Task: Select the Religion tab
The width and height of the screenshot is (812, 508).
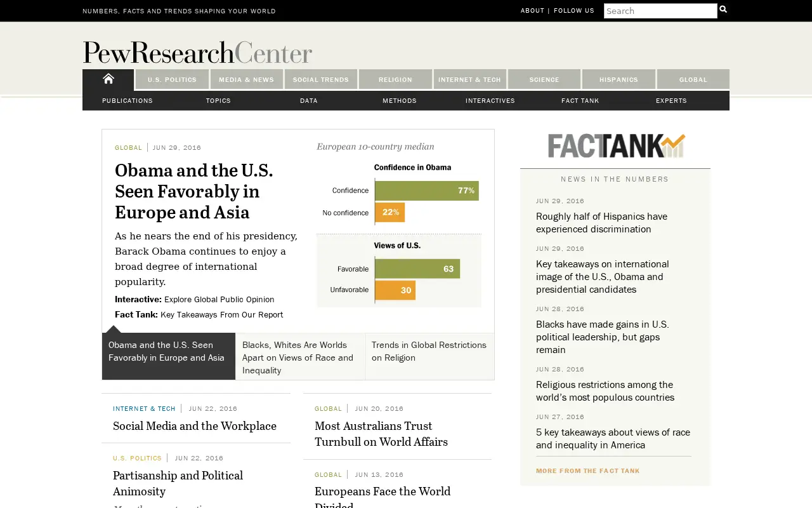Action: 395,79
